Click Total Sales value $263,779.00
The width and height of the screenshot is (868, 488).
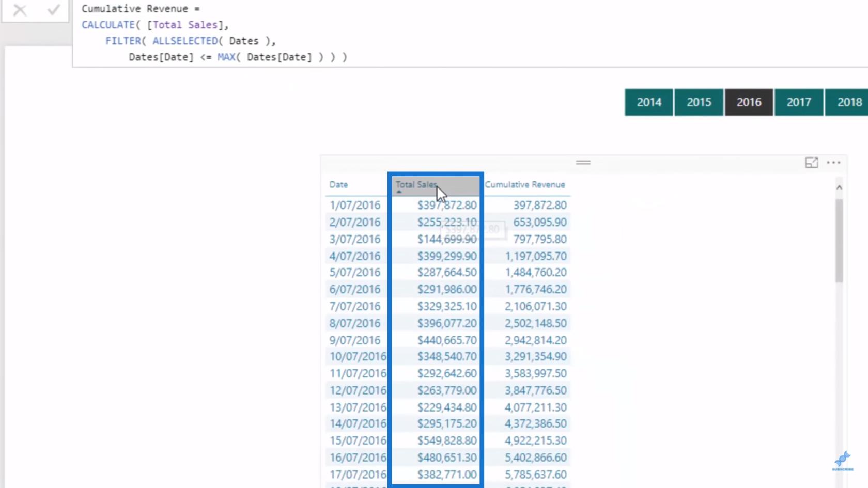(447, 390)
